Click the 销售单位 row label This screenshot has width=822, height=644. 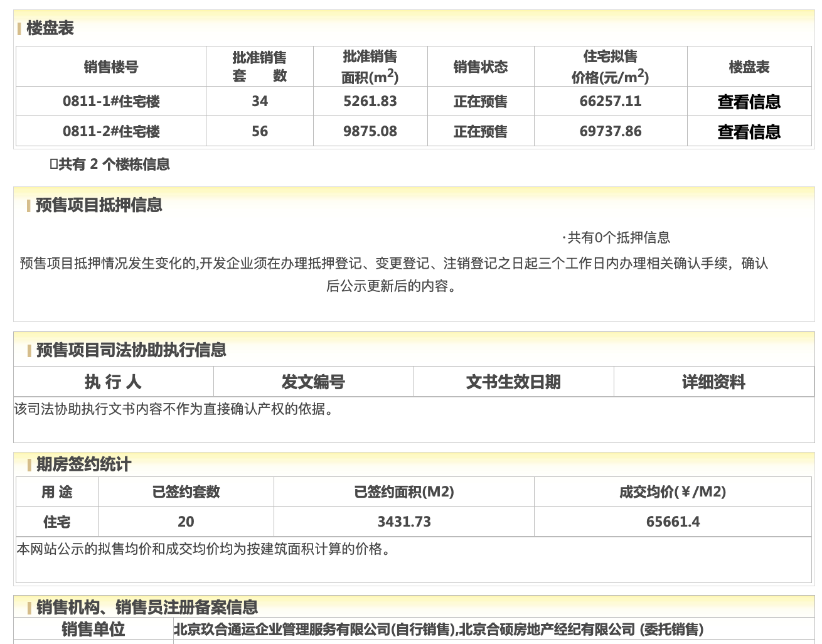coord(93,629)
